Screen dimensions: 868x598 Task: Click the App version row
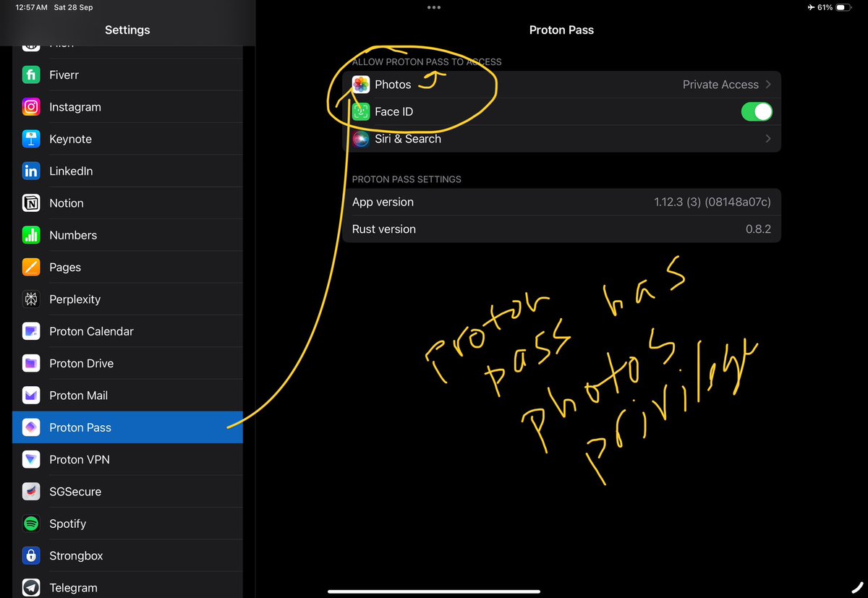[561, 202]
